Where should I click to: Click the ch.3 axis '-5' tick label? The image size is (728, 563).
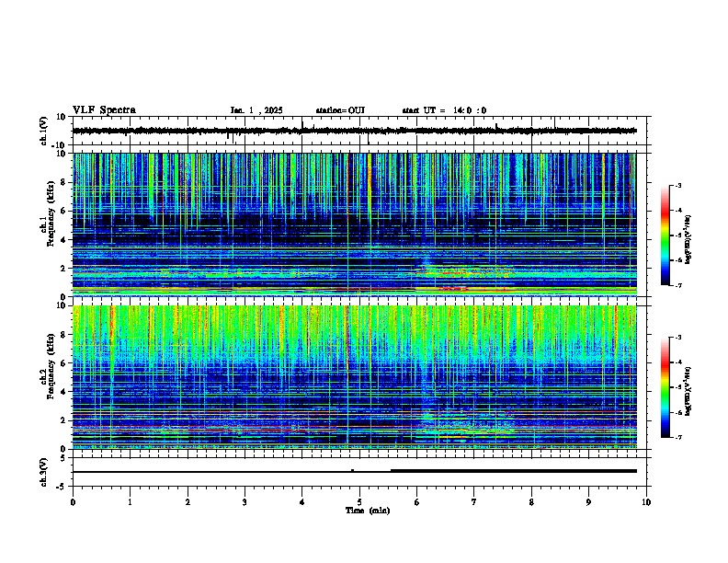(x=63, y=487)
